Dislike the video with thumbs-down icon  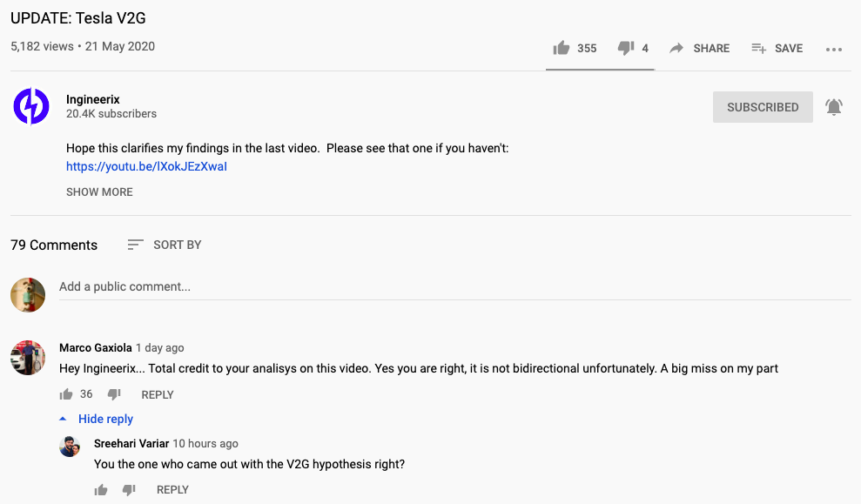tap(626, 48)
